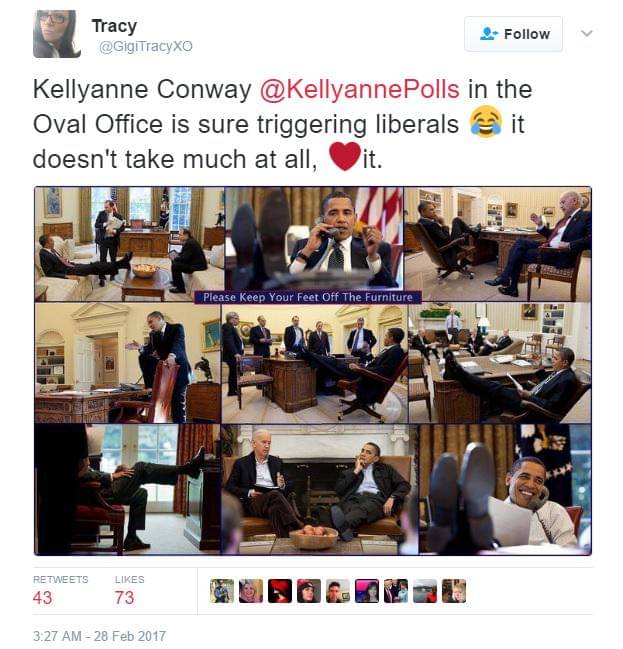Open the blonde woman liker avatar
Screen dimensions: 623x649
pyautogui.click(x=251, y=591)
